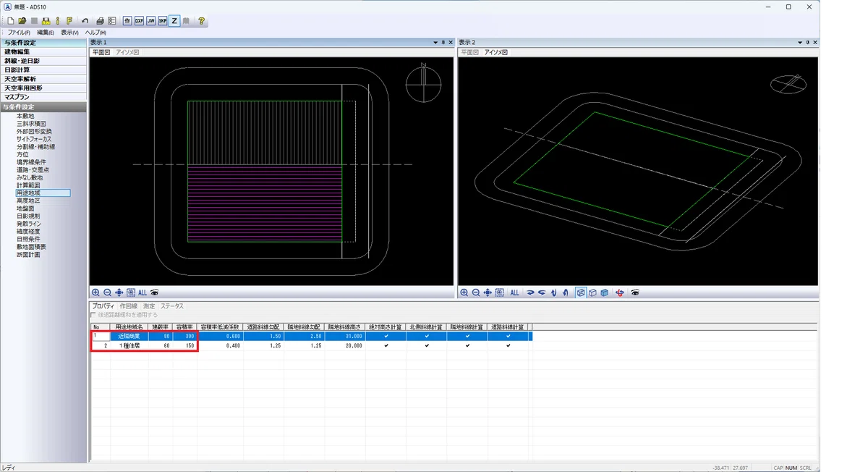This screenshot has width=868, height=472.
Task: Select 日影規制 in the sidebar list
Action: coord(28,216)
